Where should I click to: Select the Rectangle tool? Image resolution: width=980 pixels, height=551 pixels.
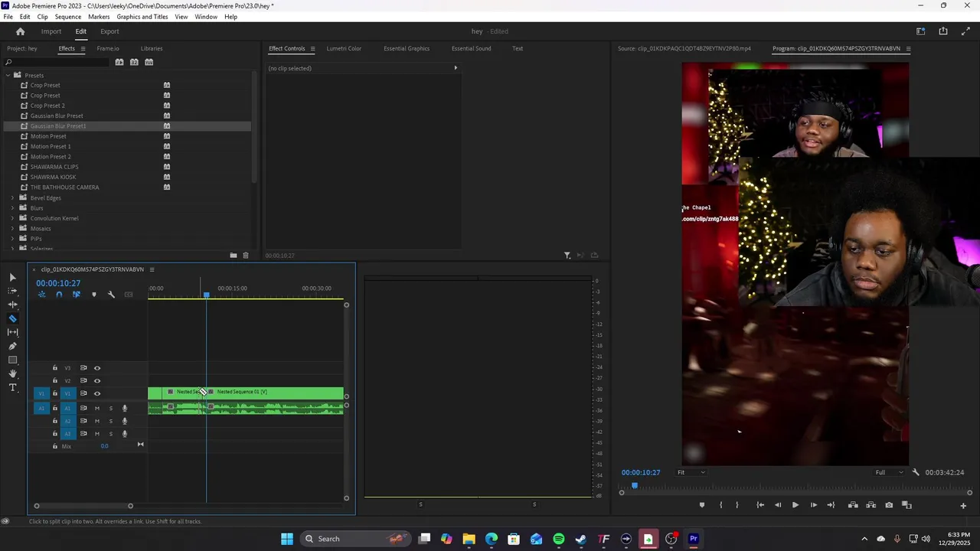pyautogui.click(x=12, y=360)
